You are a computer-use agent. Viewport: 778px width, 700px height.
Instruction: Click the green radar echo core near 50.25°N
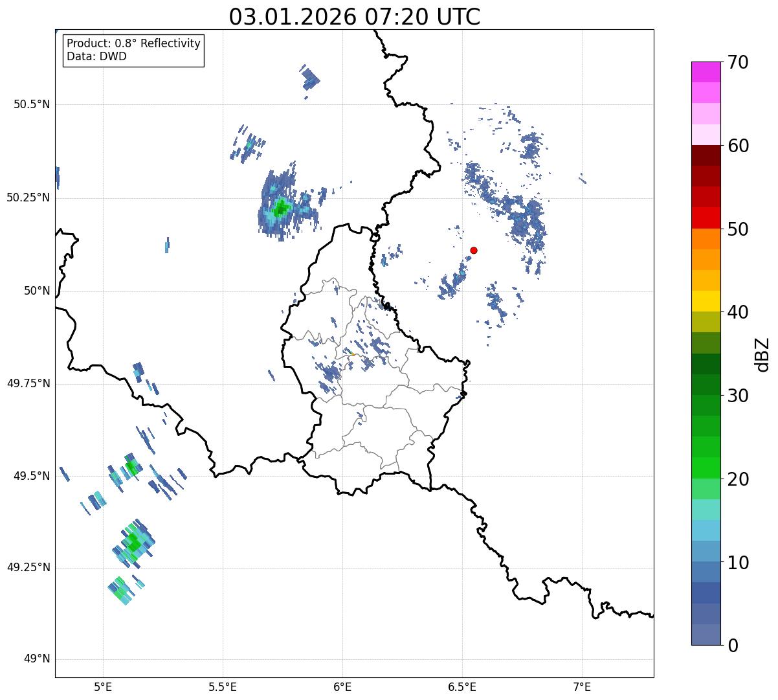pos(281,208)
